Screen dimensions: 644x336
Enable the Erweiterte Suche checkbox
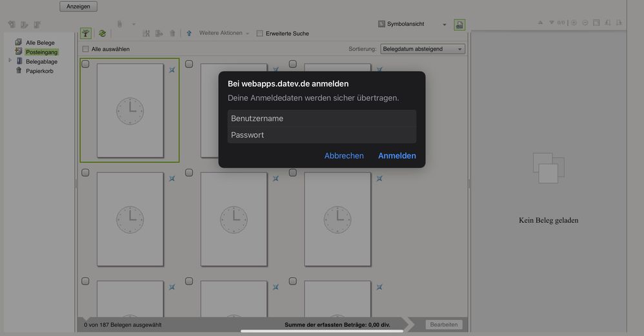[x=259, y=34]
